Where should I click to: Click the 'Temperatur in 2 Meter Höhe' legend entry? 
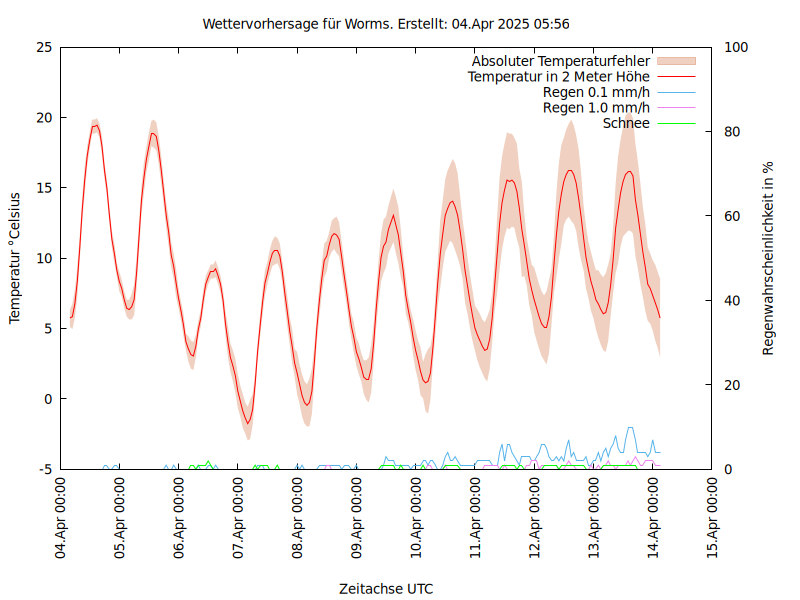pos(559,76)
